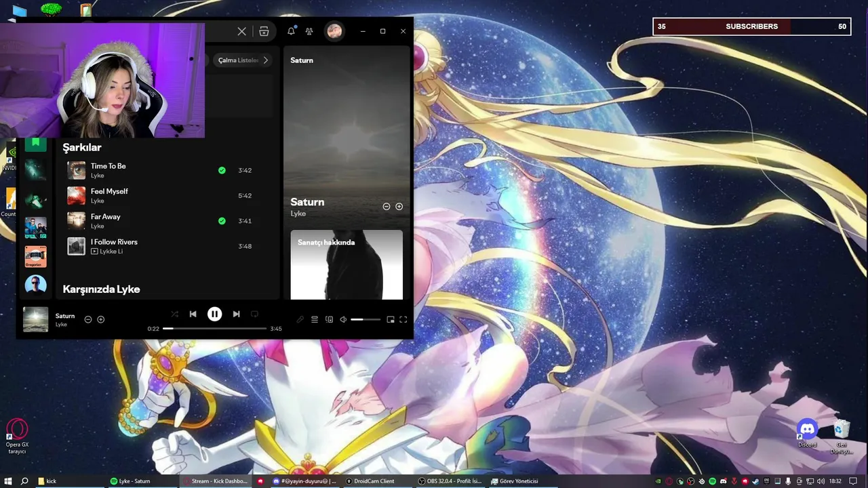
Task: Click the Steam icon in system tray
Action: [755, 481]
